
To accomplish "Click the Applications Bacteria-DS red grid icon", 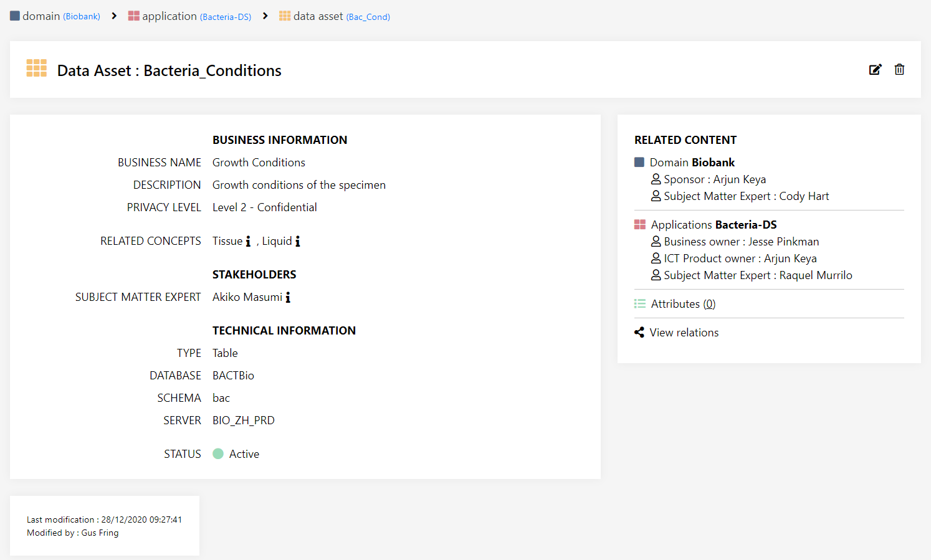I will (640, 225).
